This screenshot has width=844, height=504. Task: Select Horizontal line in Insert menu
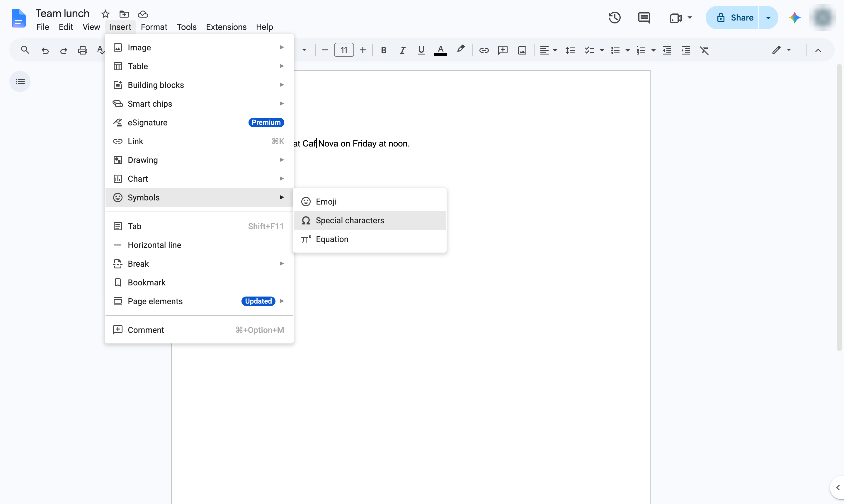pos(199,245)
